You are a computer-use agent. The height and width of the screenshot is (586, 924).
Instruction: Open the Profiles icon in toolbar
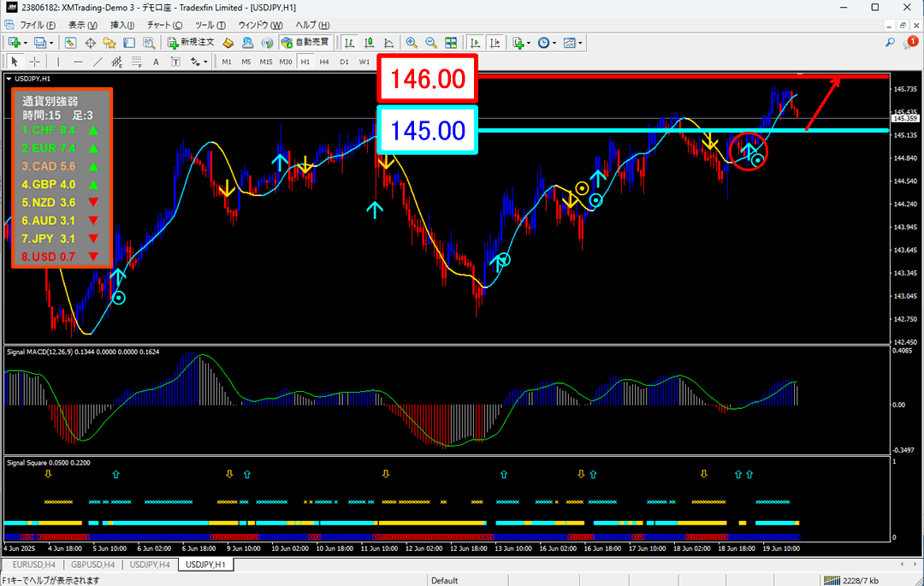(x=40, y=43)
